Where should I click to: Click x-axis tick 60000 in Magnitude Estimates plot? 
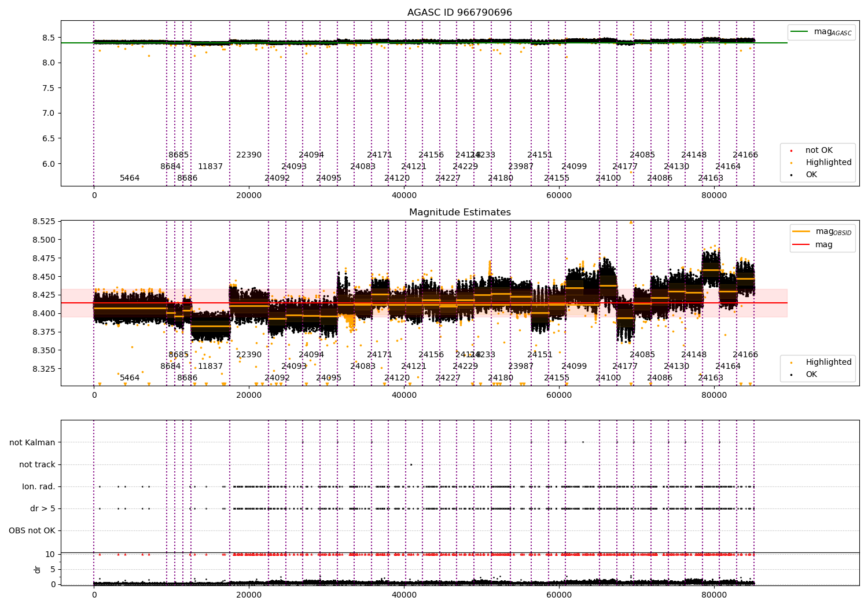coord(559,395)
